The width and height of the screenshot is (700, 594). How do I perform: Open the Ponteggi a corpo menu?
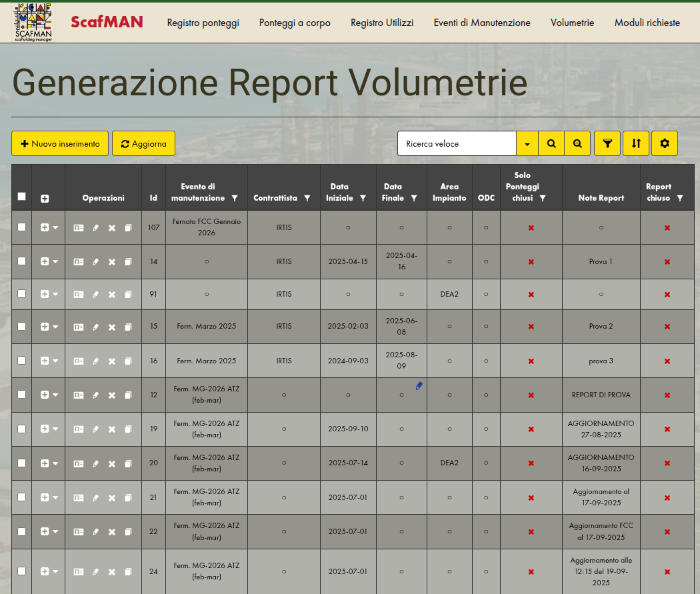(295, 23)
